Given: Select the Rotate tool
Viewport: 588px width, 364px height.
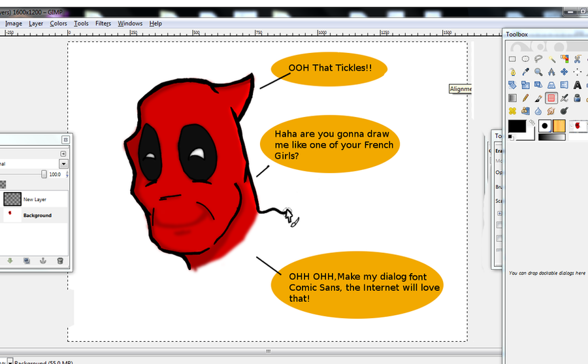Looking at the screenshot, I should pyautogui.click(x=512, y=85).
